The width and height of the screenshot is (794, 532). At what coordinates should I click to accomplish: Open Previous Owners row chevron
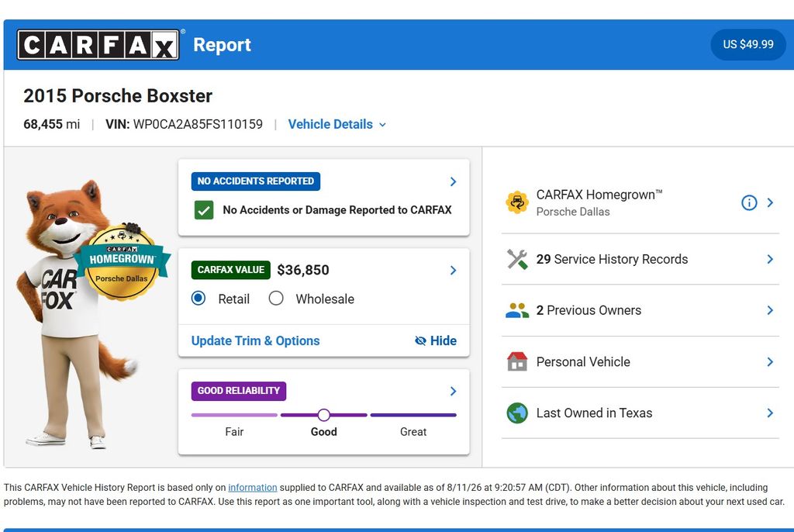(770, 310)
